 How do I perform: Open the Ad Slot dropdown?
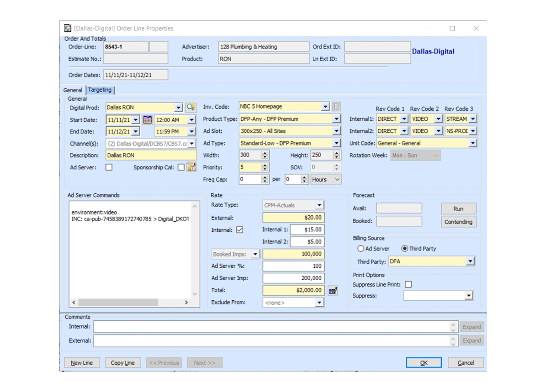336,131
